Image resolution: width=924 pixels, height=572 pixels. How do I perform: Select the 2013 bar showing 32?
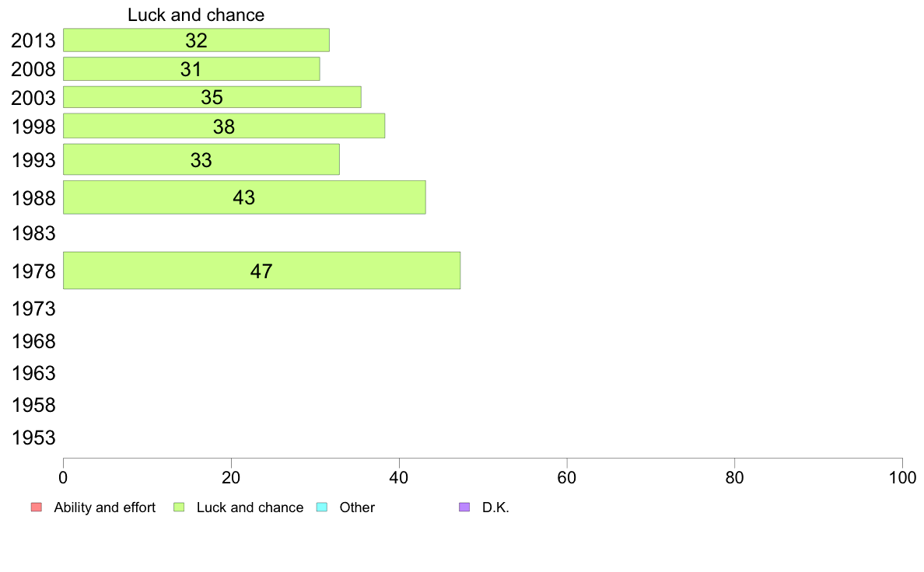[196, 40]
